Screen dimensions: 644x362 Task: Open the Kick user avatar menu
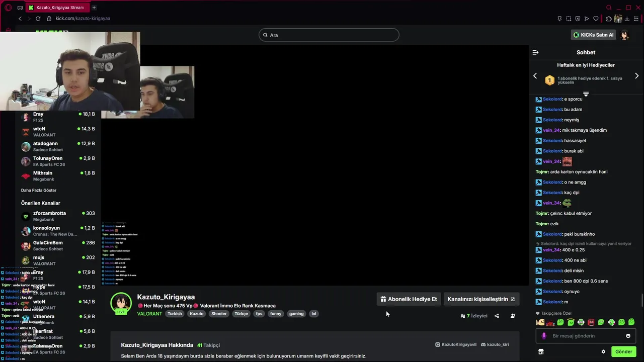pos(625,35)
